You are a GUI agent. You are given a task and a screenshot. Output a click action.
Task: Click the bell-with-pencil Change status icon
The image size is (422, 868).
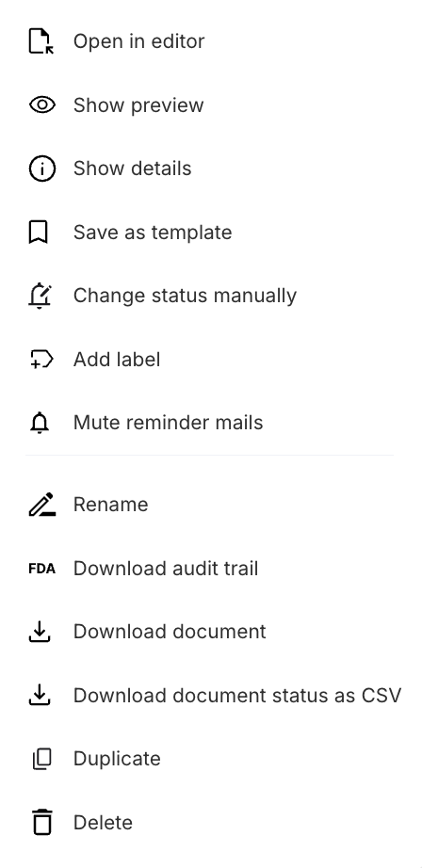coord(40,296)
